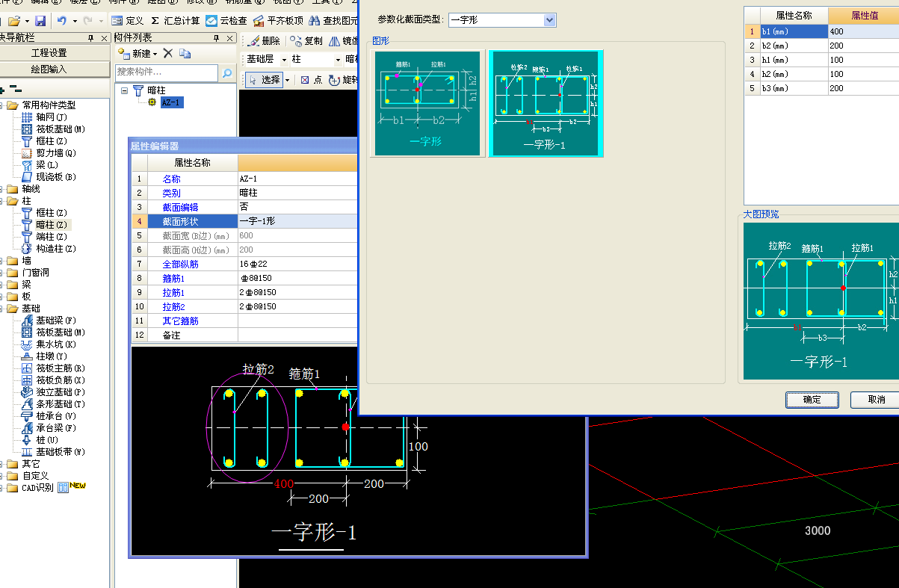Select 筏板基础(M) under 常用构件类型
This screenshot has width=899, height=588.
52,129
